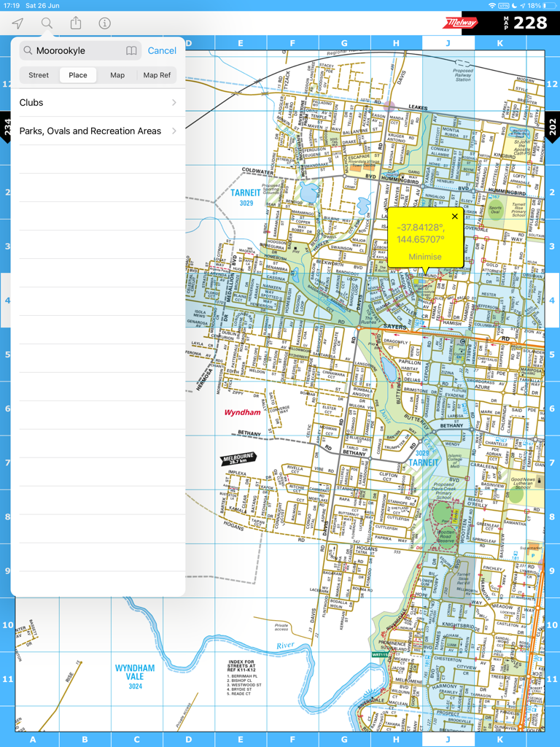Image resolution: width=560 pixels, height=747 pixels.
Task: Open the Clubs category row
Action: coord(98,102)
